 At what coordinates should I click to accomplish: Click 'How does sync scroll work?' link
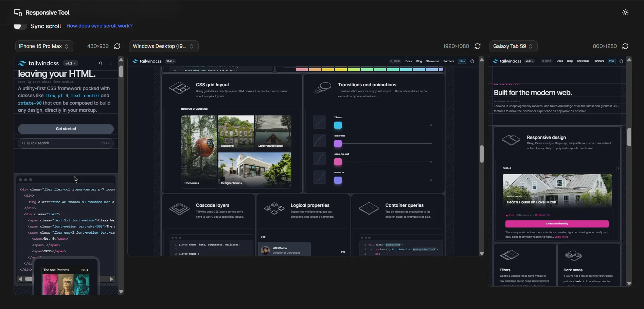[x=100, y=26]
